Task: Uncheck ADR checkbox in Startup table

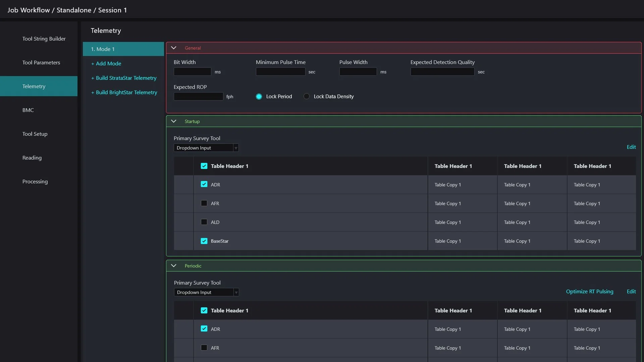Action: (x=204, y=184)
